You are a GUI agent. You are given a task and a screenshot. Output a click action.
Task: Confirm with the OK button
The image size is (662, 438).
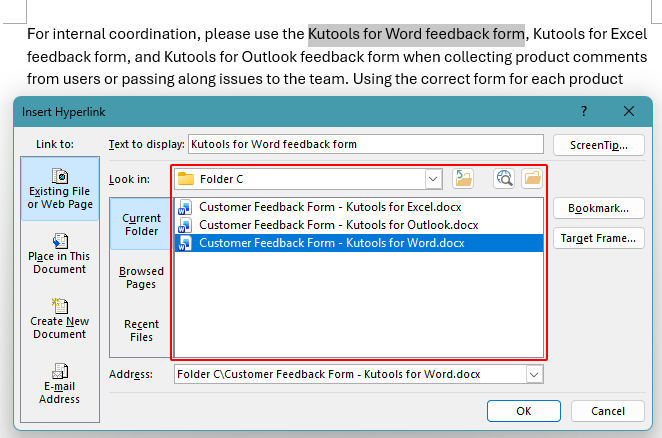pyautogui.click(x=524, y=411)
